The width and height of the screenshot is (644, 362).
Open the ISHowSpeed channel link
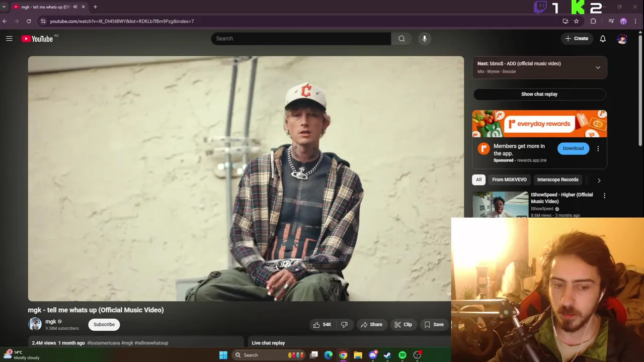tap(542, 209)
